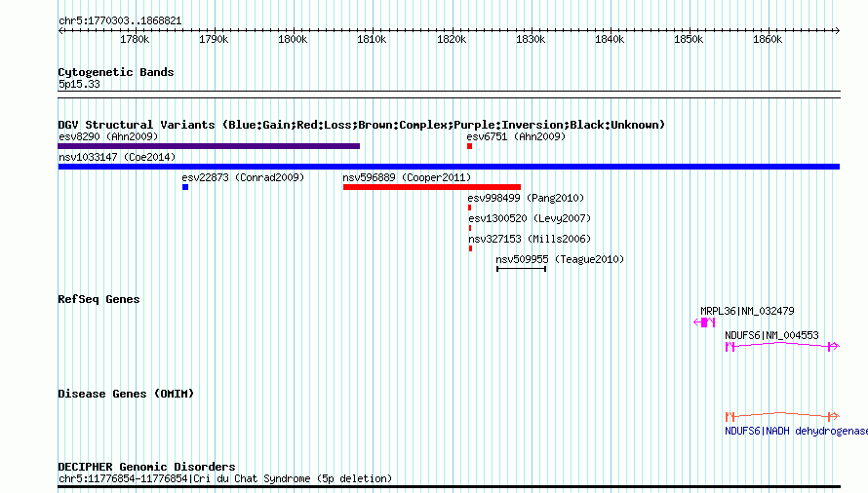Click the 1840k ruler tick label
The height and width of the screenshot is (493, 868).
[610, 40]
